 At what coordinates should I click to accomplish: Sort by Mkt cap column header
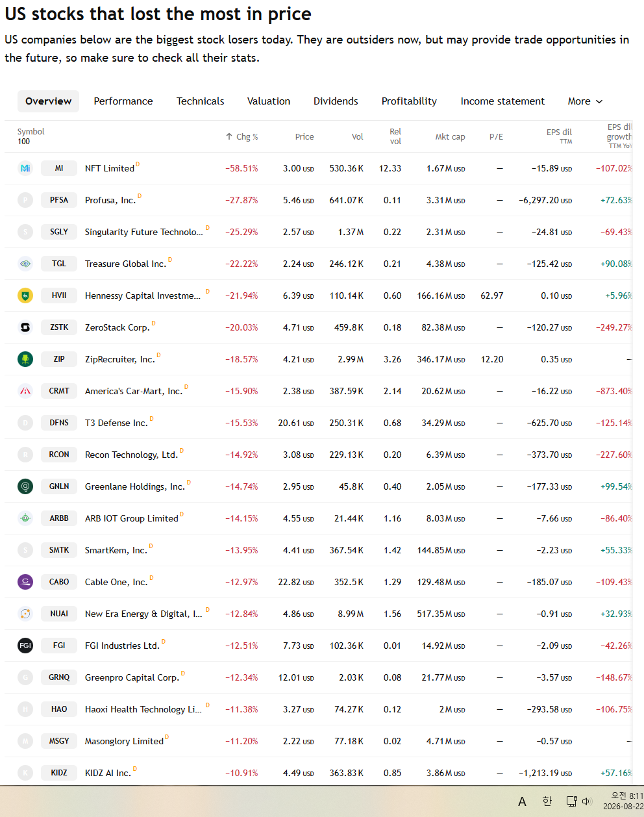(x=450, y=136)
